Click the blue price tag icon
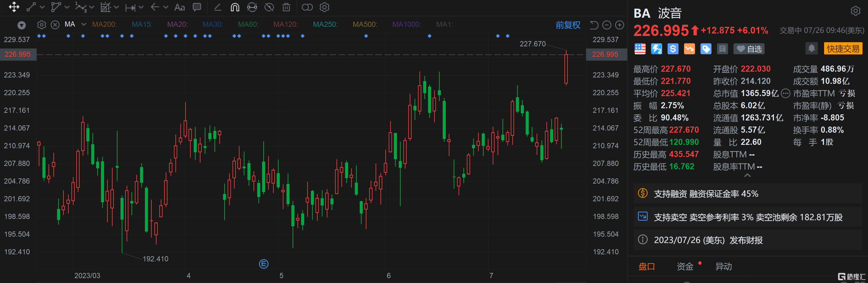This screenshot has height=283, width=868. [x=706, y=49]
